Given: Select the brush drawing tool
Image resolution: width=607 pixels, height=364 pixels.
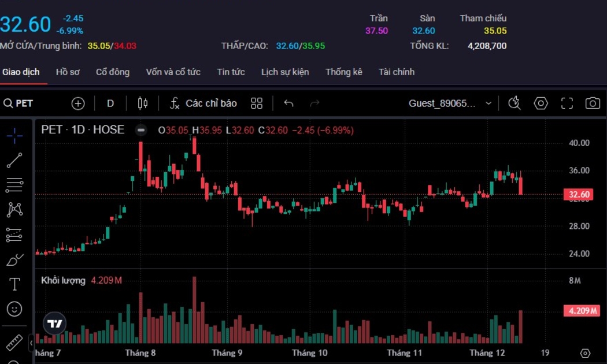Looking at the screenshot, I should [14, 260].
